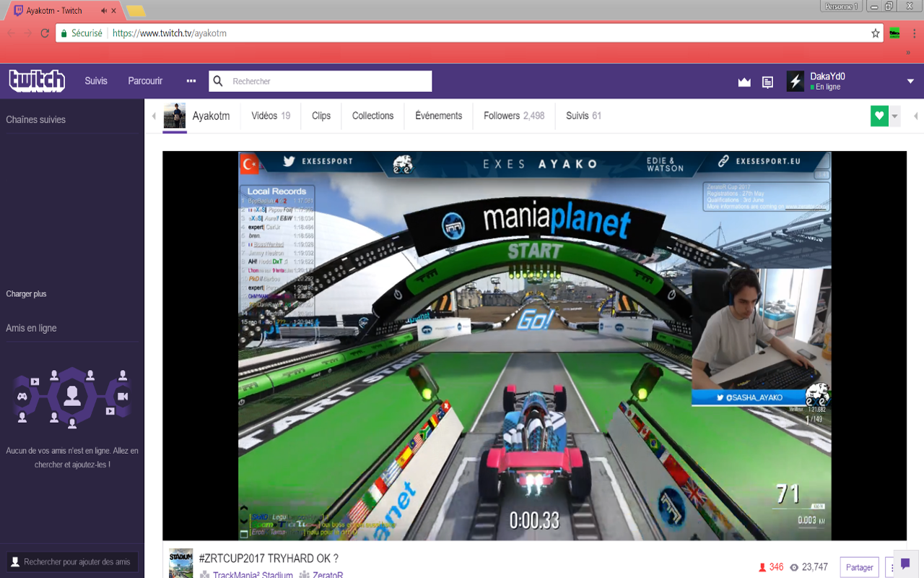The width and height of the screenshot is (924, 578).
Task: Click the Twitch logo in the header
Action: [37, 81]
